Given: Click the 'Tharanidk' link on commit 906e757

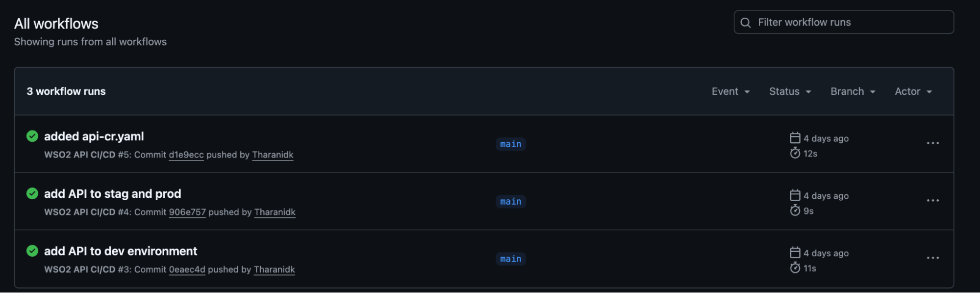Looking at the screenshot, I should pos(275,212).
